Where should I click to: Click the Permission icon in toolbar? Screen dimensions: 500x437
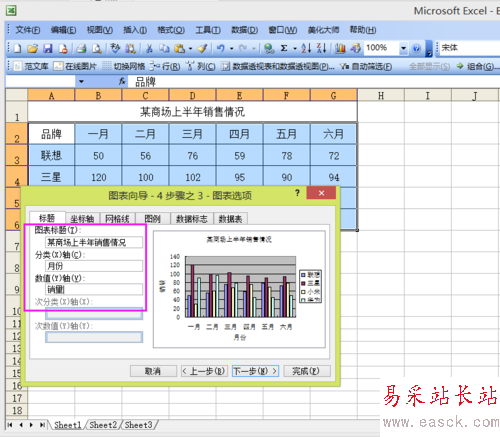click(x=63, y=49)
